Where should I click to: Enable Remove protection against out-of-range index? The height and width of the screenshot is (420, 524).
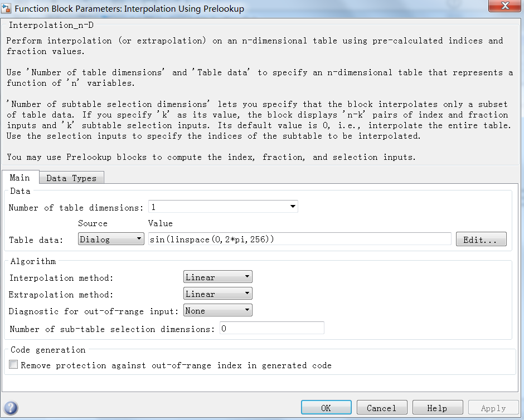[x=12, y=365]
